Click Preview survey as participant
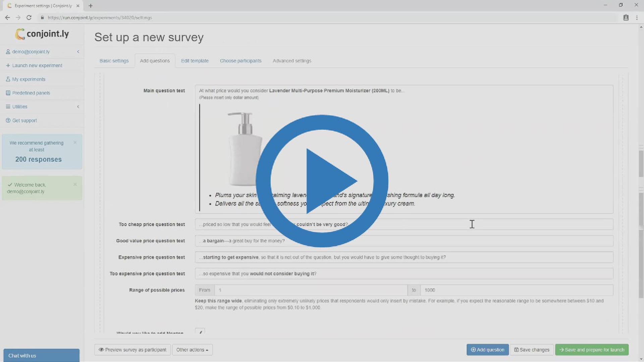This screenshot has width=644, height=362. 132,350
